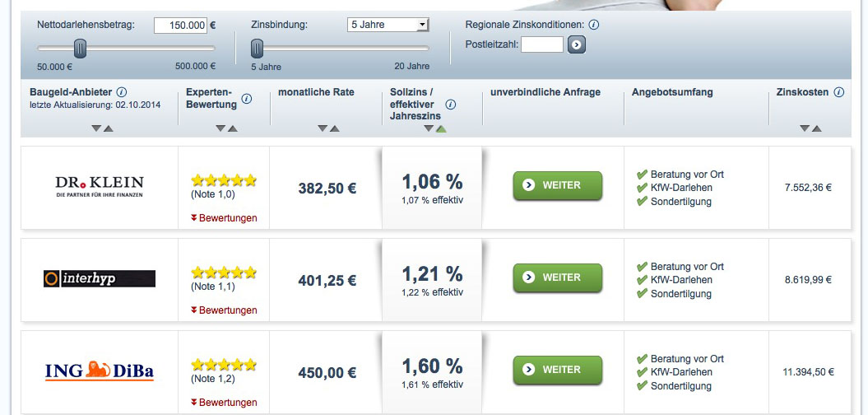
Task: Click the star rating for Dr. Klein
Action: point(224,180)
